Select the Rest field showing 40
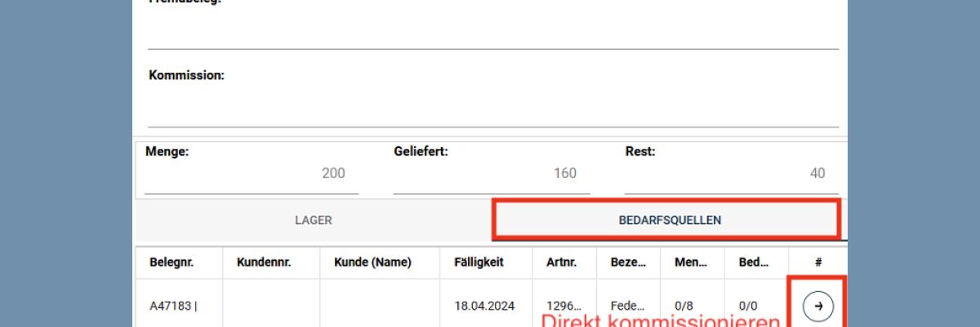This screenshot has height=327, width=980. 732,173
